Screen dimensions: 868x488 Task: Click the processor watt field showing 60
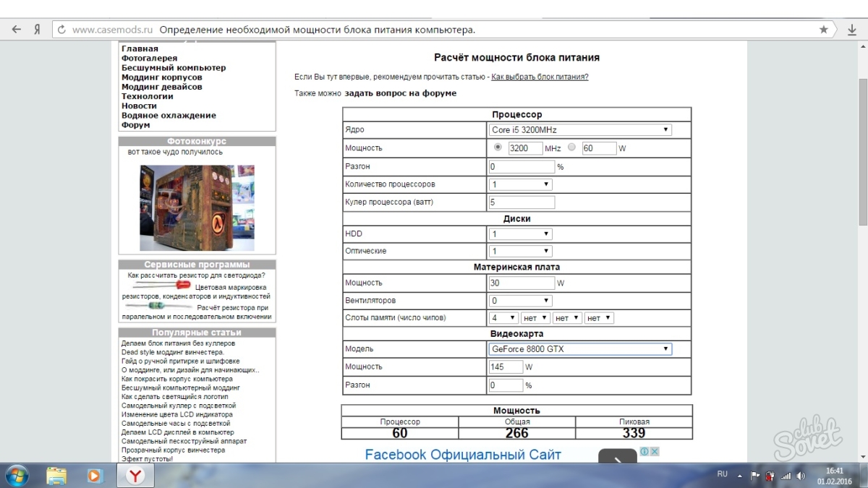[599, 148]
